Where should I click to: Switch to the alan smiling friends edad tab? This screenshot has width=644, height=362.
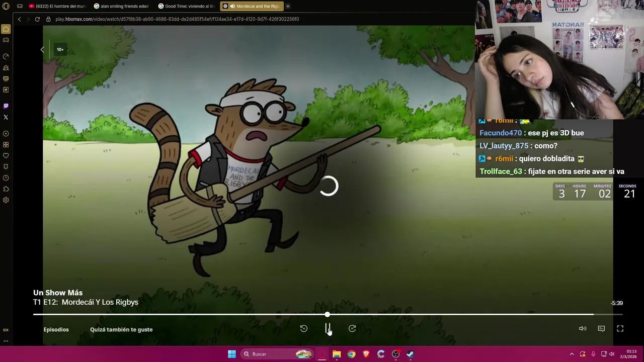pos(121,6)
